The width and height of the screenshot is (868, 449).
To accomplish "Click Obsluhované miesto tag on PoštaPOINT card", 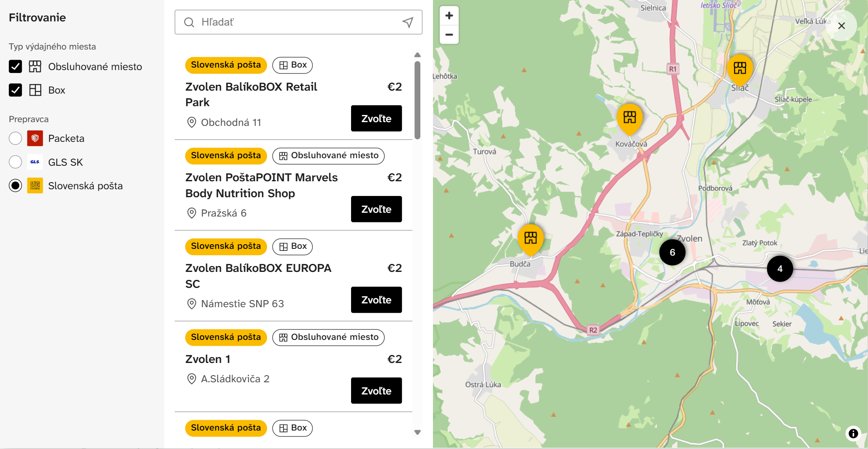I will (x=328, y=156).
